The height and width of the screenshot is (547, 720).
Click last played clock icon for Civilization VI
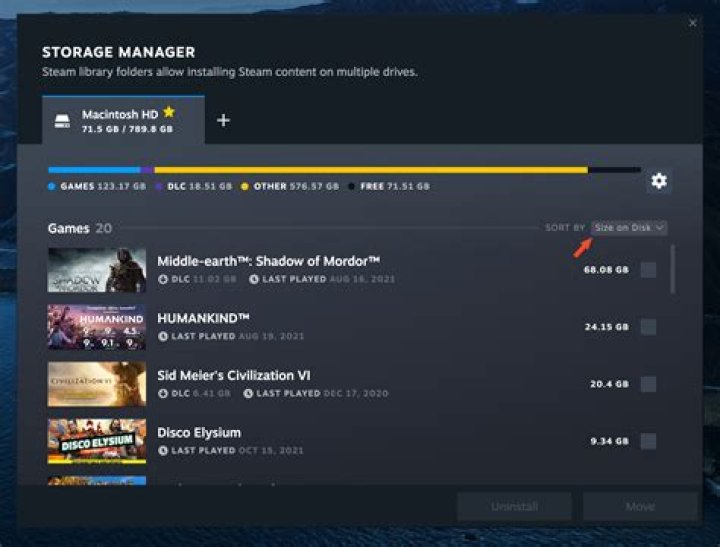248,393
